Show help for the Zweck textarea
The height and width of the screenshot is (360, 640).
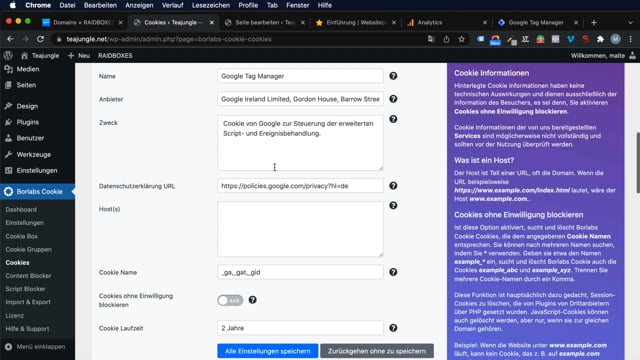(393, 119)
